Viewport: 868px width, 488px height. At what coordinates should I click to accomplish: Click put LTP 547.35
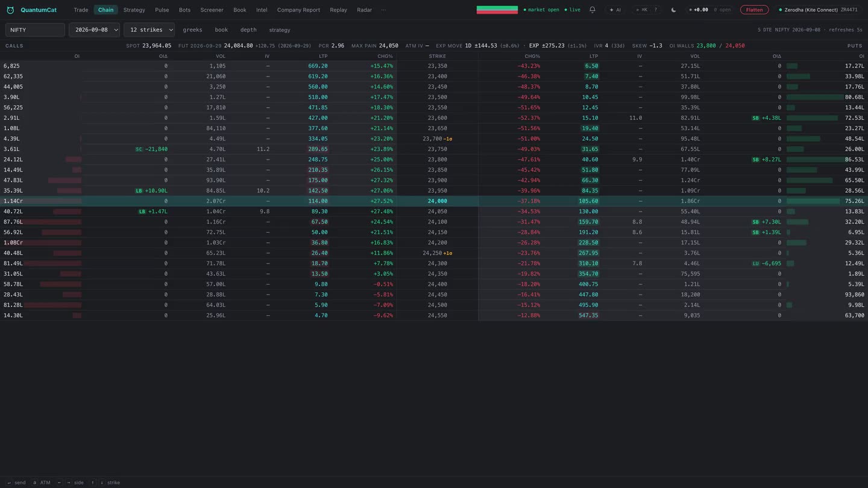coord(588,316)
